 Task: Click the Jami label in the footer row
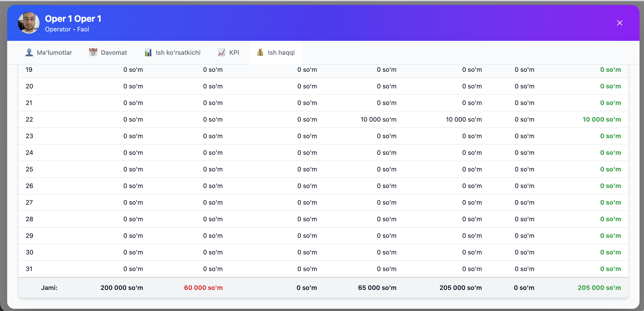tap(49, 287)
